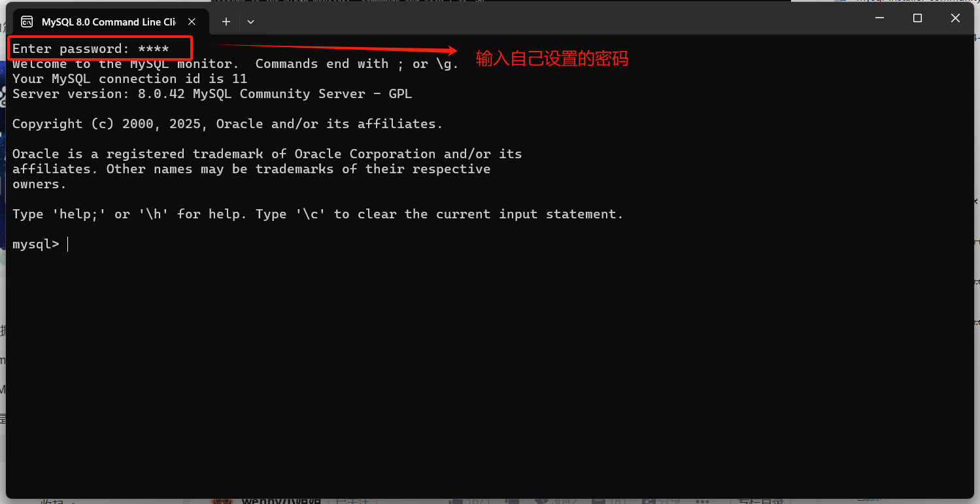Restore down the terminal window
The width and height of the screenshot is (980, 504).
pyautogui.click(x=917, y=18)
